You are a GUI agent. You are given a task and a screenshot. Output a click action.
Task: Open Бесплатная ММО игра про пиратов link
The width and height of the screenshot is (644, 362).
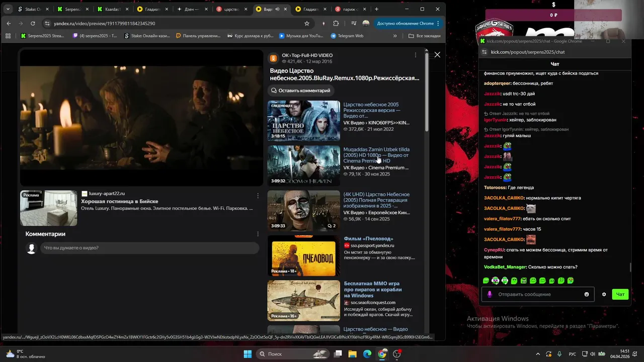pyautogui.click(x=373, y=290)
